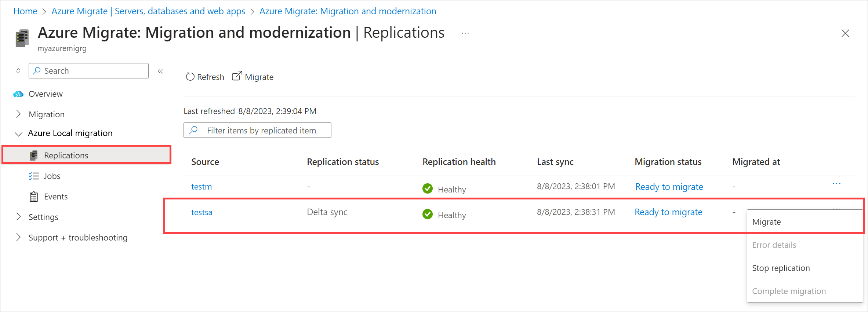Collapse the sidebar with the double chevron
868x312 pixels.
[x=160, y=71]
